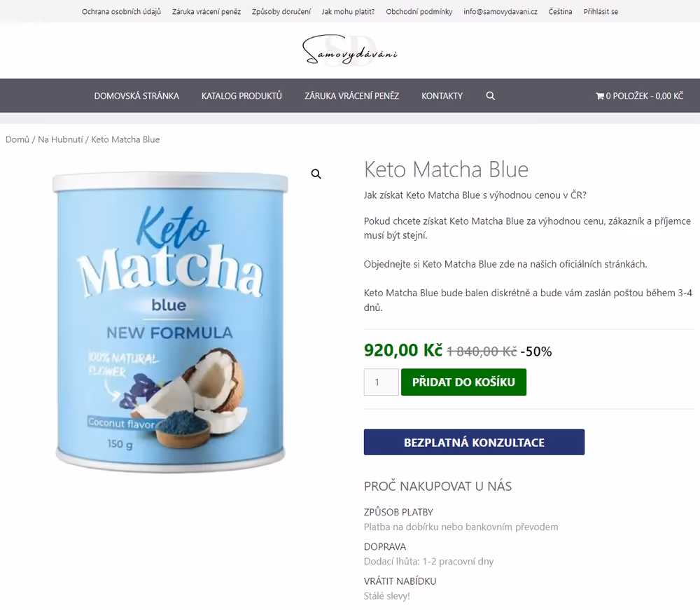Click the Přihlásit se login link
The width and height of the screenshot is (700, 610).
click(x=601, y=12)
